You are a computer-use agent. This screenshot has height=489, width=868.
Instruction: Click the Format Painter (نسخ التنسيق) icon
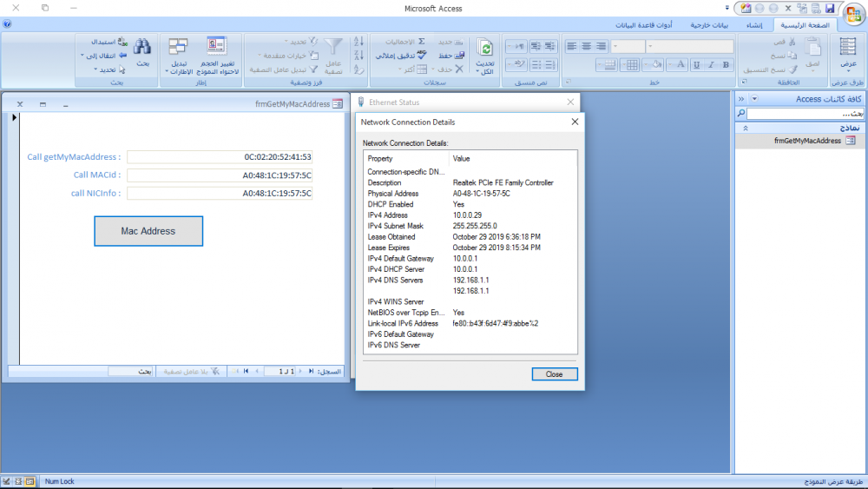[792, 69]
